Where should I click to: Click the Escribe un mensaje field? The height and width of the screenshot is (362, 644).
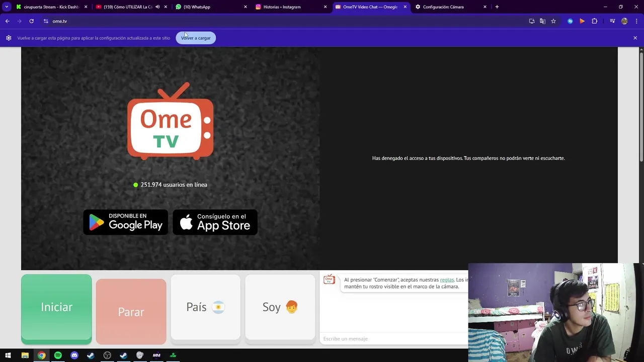[x=393, y=339]
